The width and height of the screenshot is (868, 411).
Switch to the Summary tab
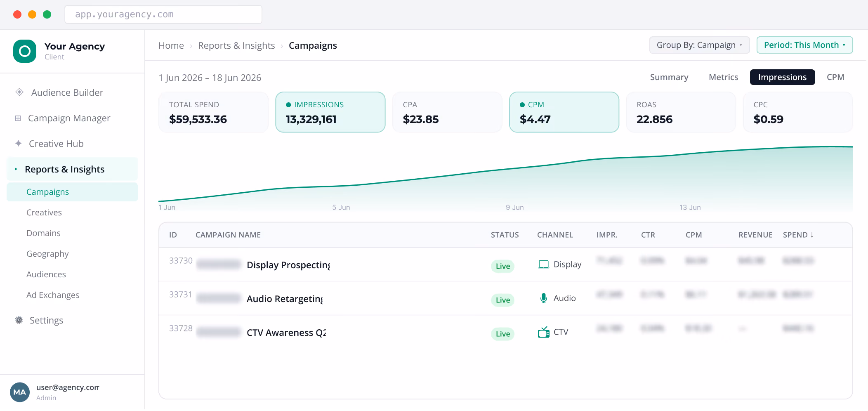coord(669,77)
